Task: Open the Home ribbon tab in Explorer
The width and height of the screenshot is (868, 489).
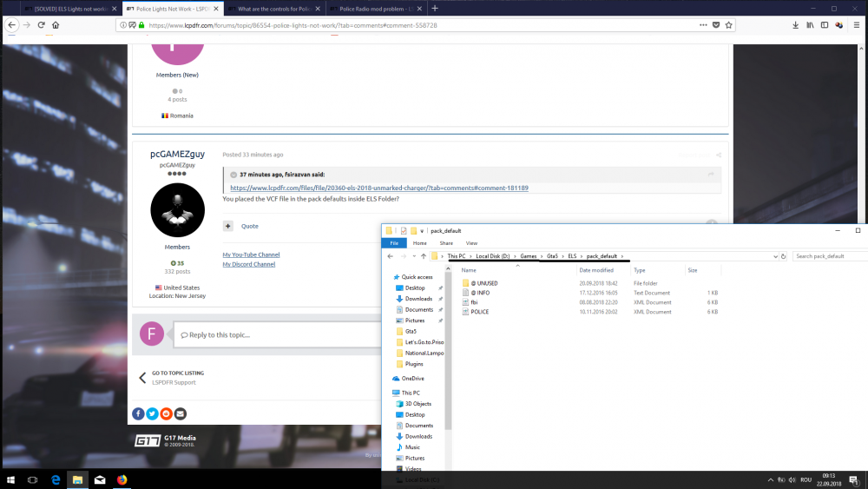Action: (419, 243)
